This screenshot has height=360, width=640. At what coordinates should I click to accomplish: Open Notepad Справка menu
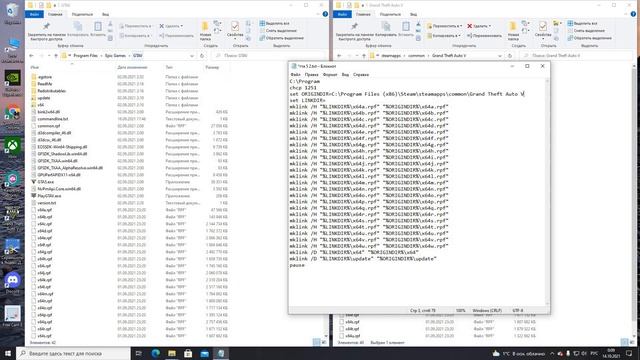[361, 75]
